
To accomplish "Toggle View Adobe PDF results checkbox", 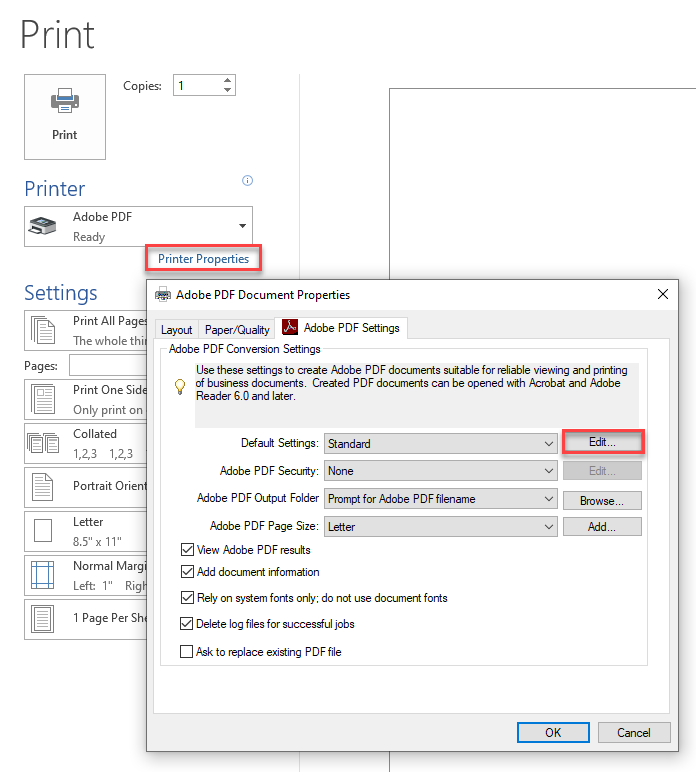I will (x=187, y=549).
